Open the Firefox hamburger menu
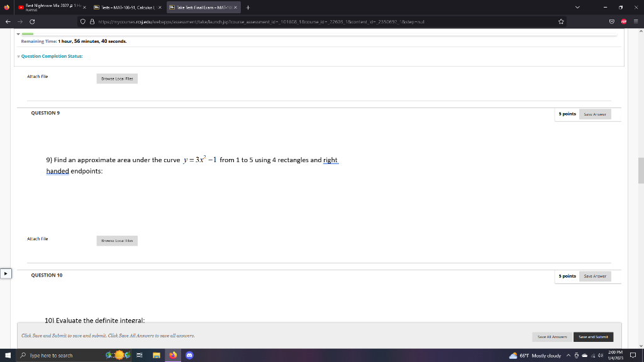Image resolution: width=644 pixels, height=362 pixels. [636, 21]
